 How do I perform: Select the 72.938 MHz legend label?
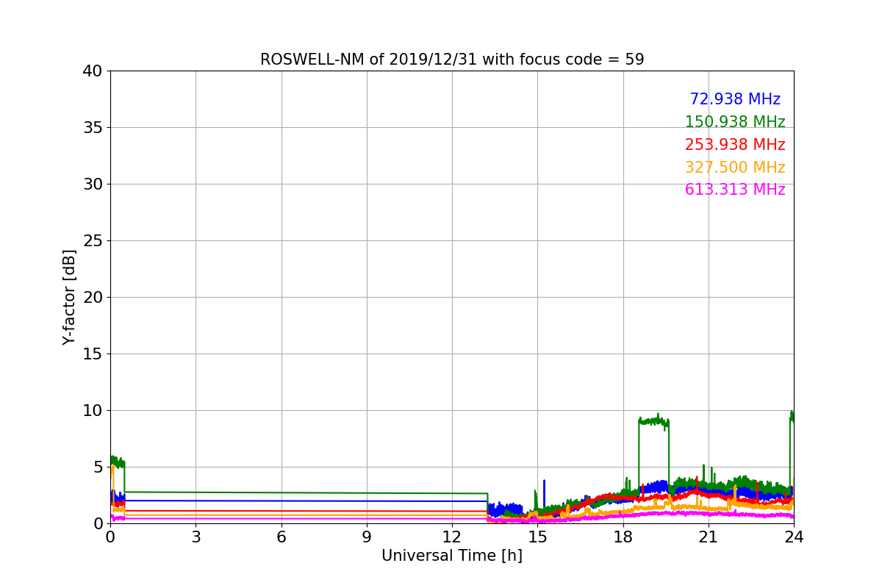point(735,99)
